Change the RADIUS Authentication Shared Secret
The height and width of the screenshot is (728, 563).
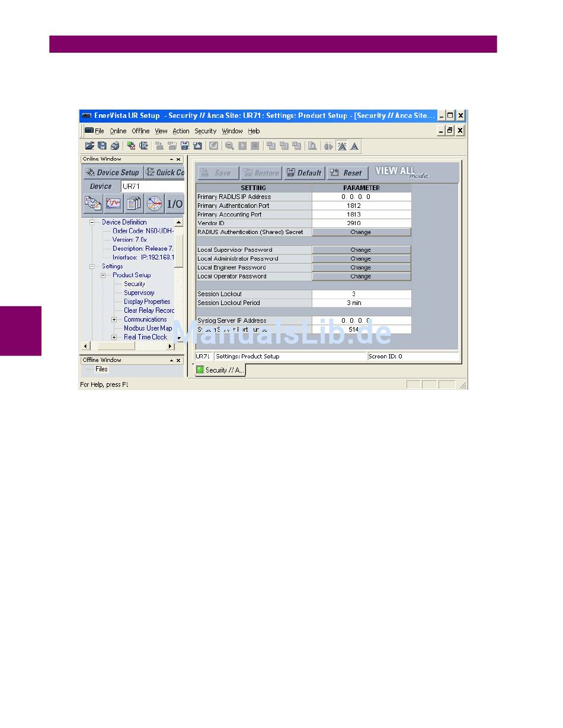pyautogui.click(x=361, y=232)
